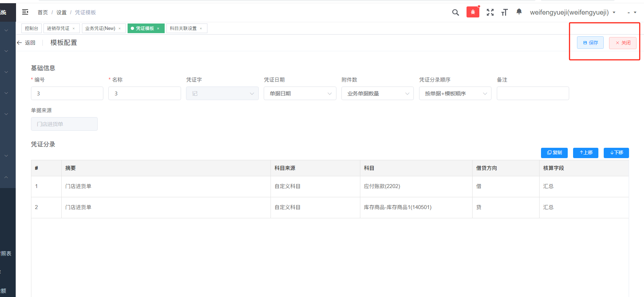Click the 关闭 close button
This screenshot has height=297, width=644.
click(x=623, y=43)
